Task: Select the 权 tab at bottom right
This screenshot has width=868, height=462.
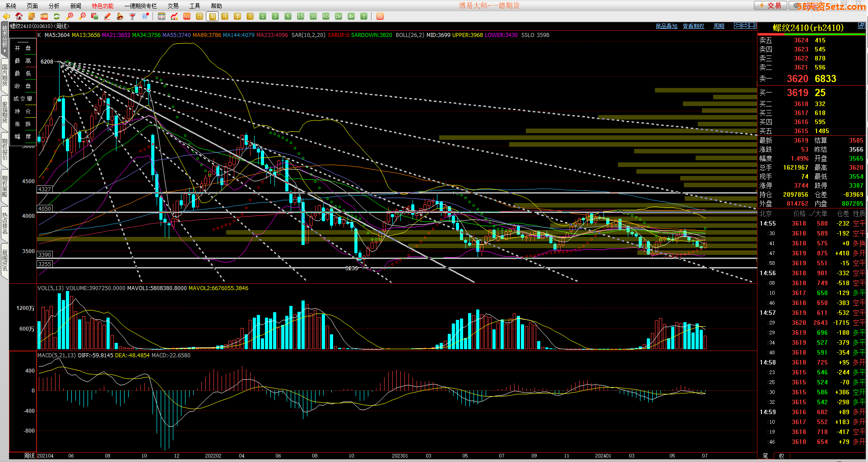Action: [x=782, y=456]
